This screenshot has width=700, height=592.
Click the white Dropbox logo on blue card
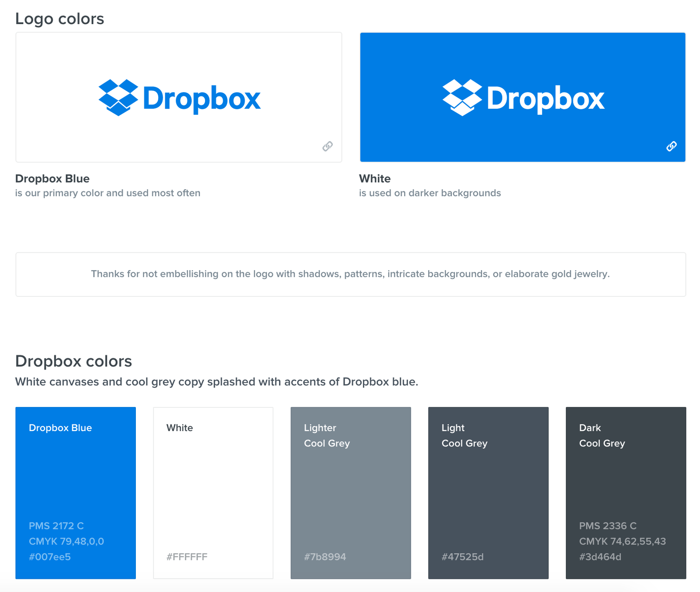point(523,98)
